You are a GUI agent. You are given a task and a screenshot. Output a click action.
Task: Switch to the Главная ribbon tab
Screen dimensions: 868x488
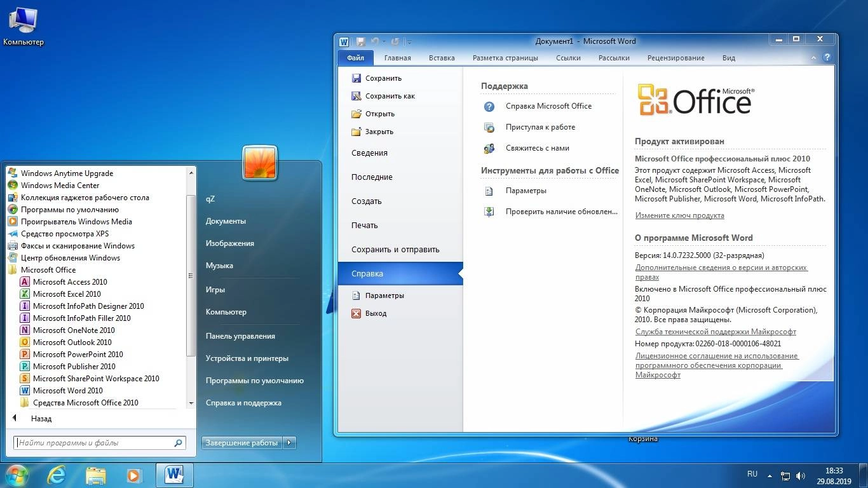click(x=398, y=58)
